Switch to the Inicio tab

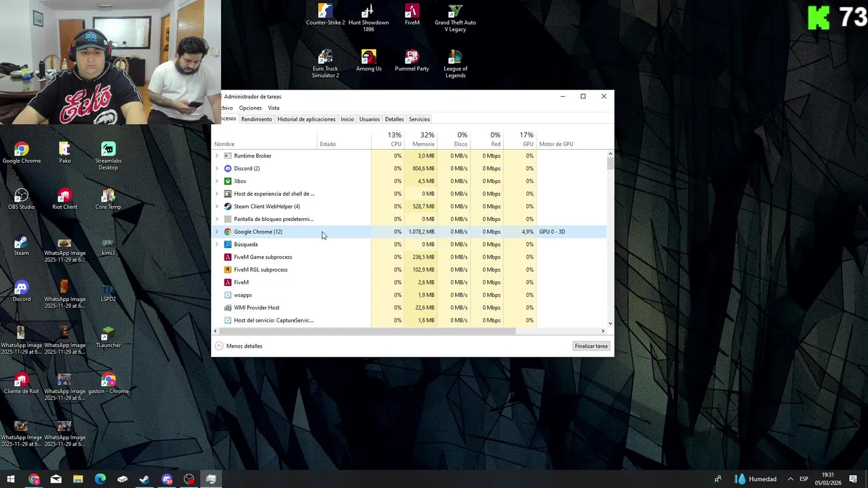pyautogui.click(x=347, y=119)
